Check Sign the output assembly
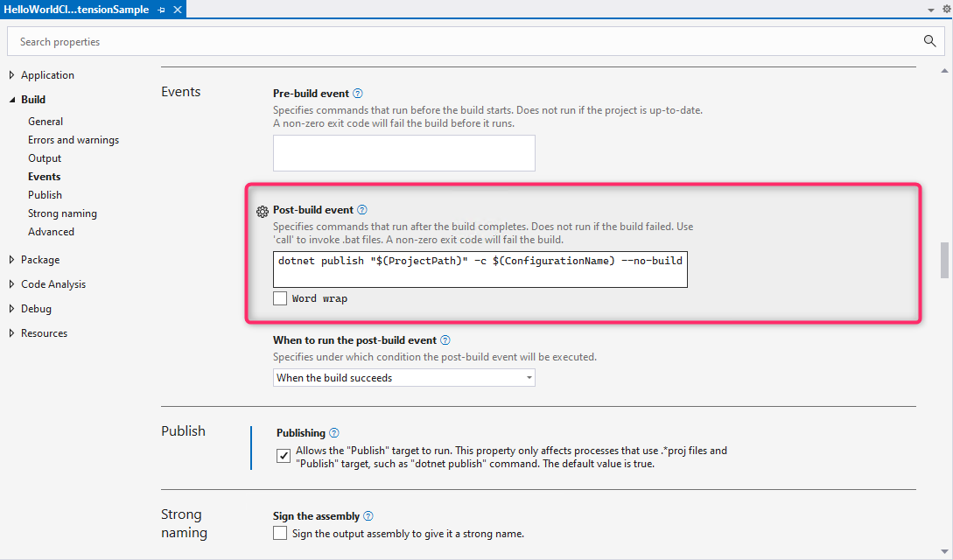Screen dimensions: 953x560 280,533
